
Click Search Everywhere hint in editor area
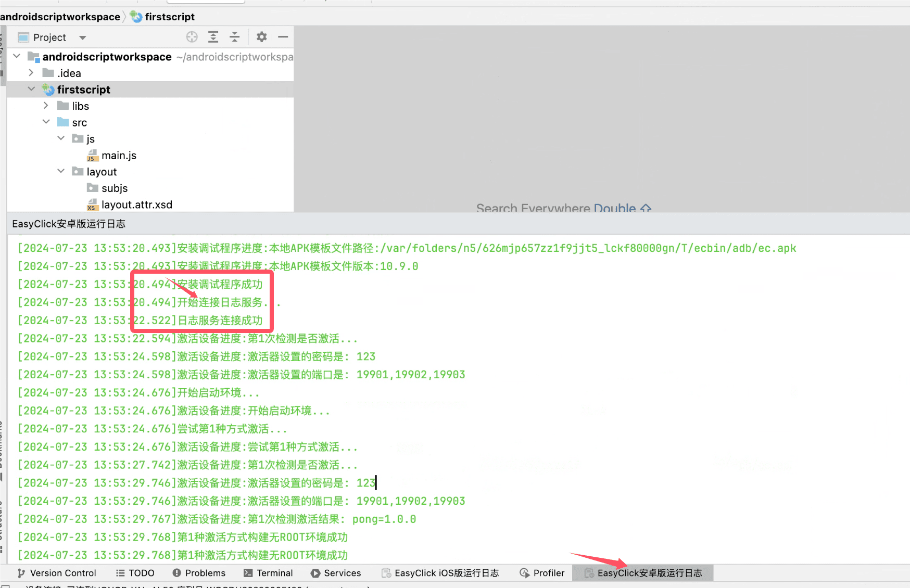coord(564,208)
